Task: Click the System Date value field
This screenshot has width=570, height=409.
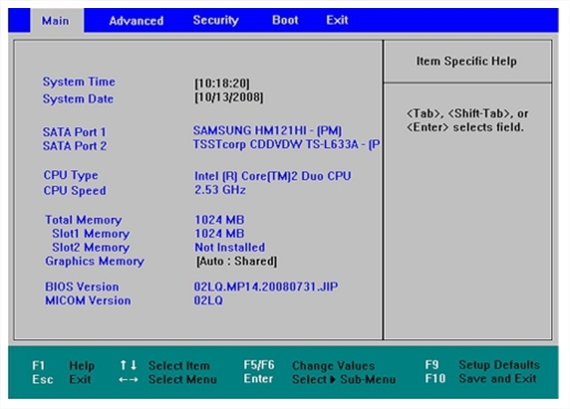Action: 229,97
